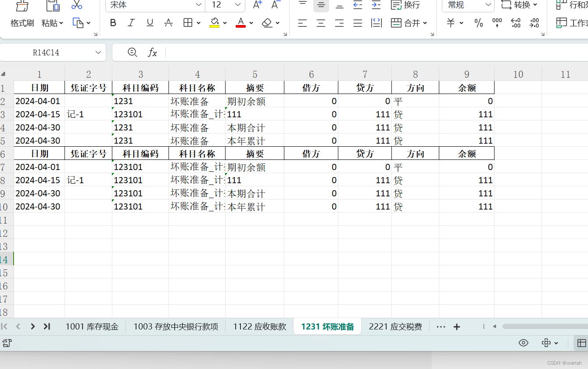
Task: Select the active tab 1231 坏账准备
Action: [x=327, y=326]
